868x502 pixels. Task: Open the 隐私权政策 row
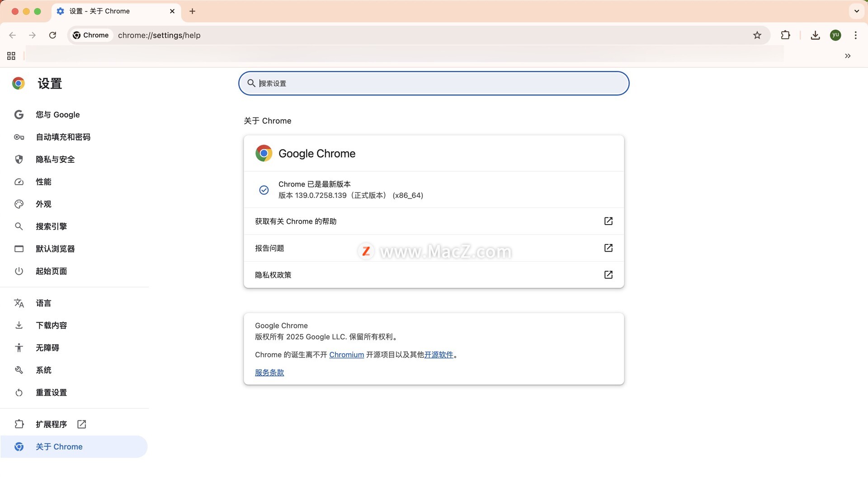pyautogui.click(x=434, y=275)
